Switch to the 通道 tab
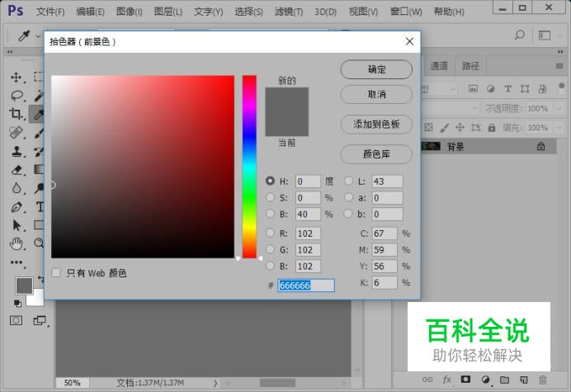The image size is (571, 392). click(x=439, y=66)
